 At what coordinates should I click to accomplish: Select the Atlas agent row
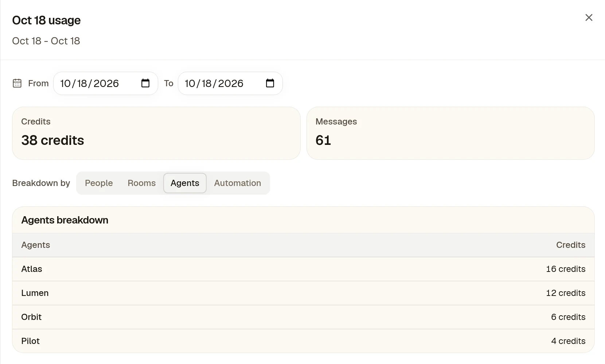coord(303,269)
